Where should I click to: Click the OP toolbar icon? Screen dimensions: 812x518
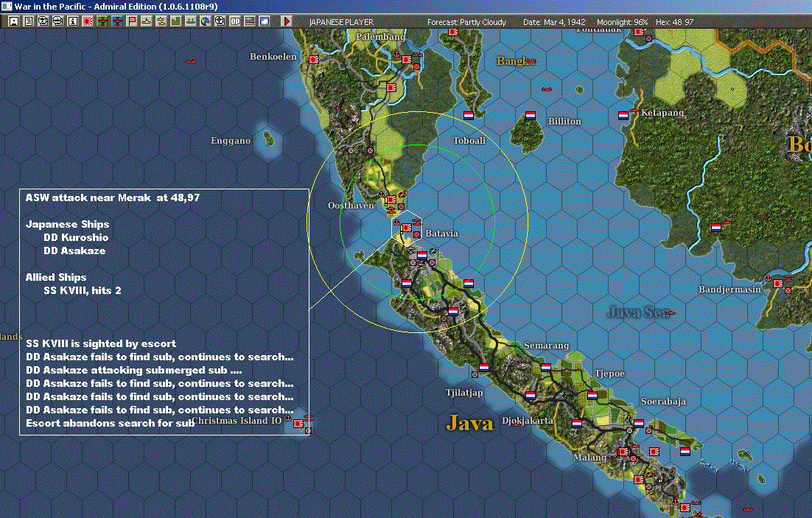click(x=235, y=21)
